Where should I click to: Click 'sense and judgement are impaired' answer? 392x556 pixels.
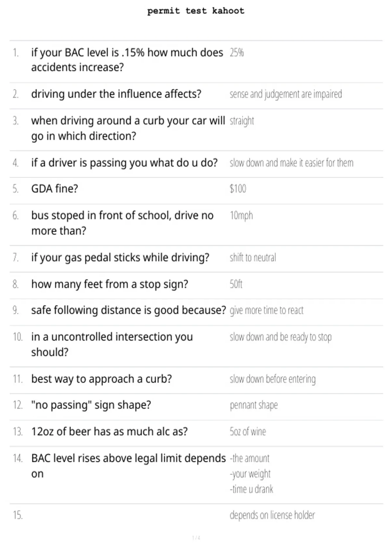click(286, 94)
